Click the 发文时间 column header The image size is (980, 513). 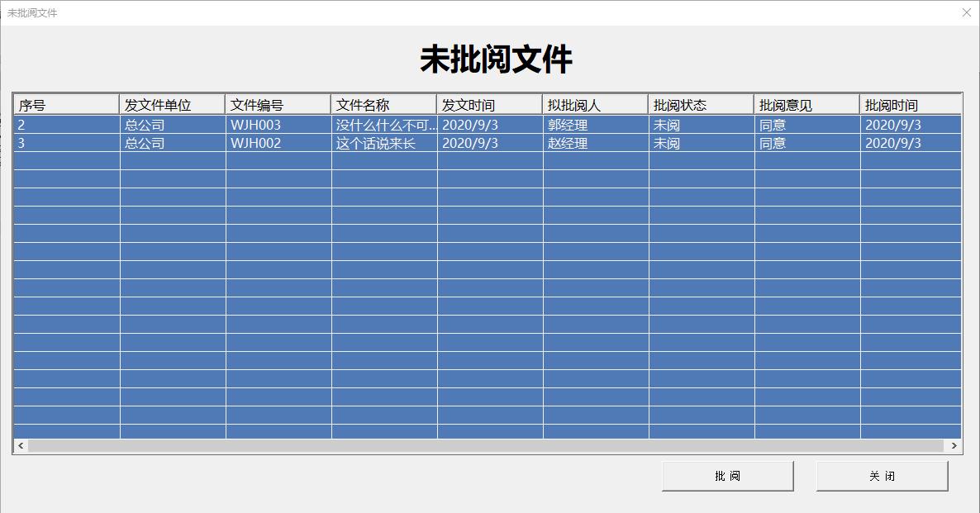pos(490,103)
